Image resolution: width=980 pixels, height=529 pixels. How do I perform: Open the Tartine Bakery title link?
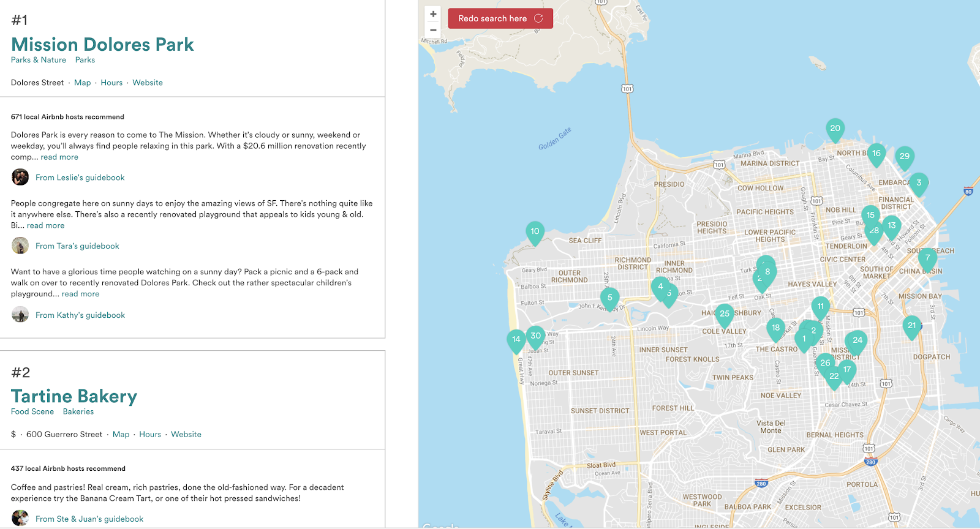(74, 396)
